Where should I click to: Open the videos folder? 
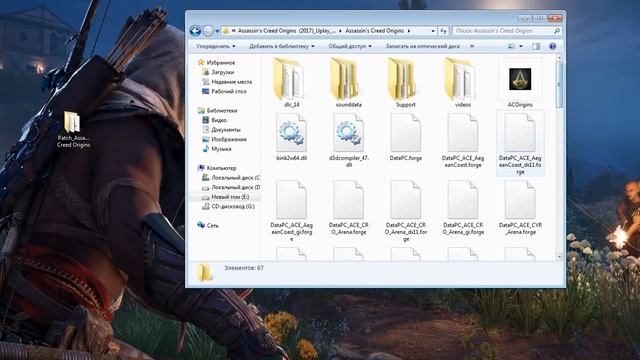click(x=462, y=82)
